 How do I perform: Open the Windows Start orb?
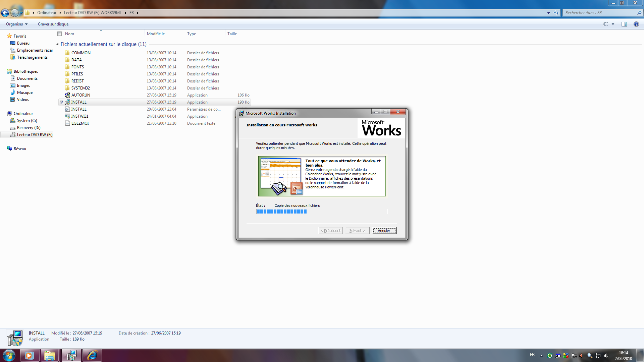[x=9, y=355]
